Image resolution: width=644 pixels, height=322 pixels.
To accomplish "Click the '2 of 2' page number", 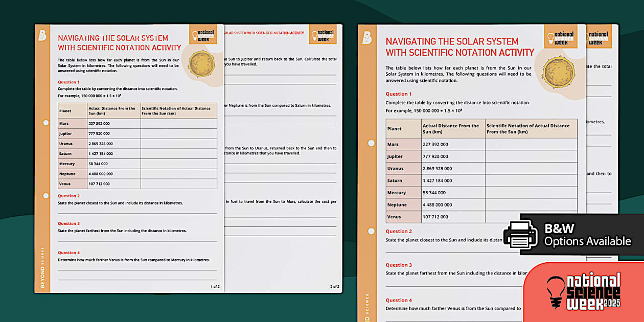I will point(334,287).
